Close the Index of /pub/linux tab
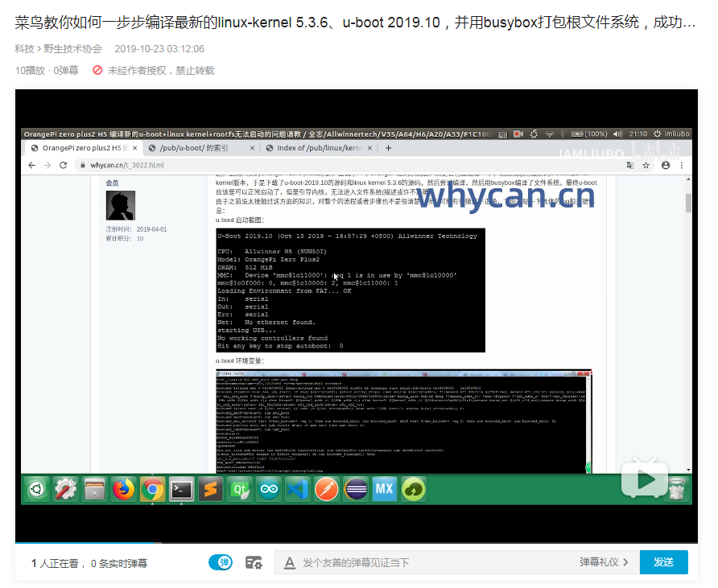 (369, 148)
